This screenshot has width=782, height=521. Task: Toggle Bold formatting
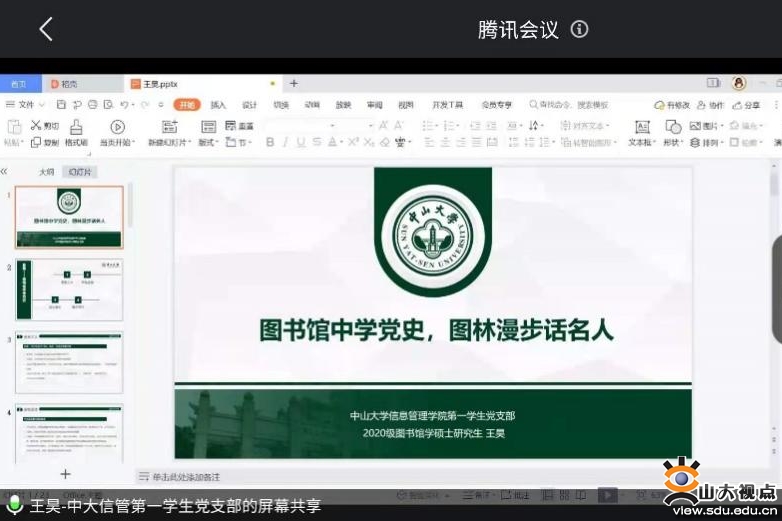[x=270, y=143]
